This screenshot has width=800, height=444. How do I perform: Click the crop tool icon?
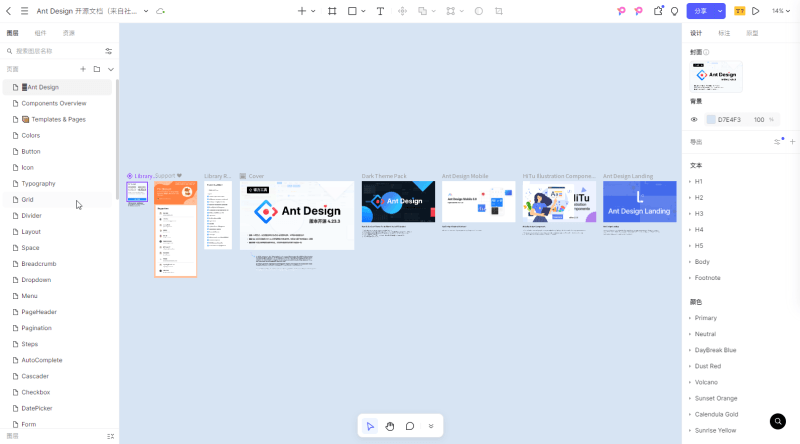click(x=499, y=11)
